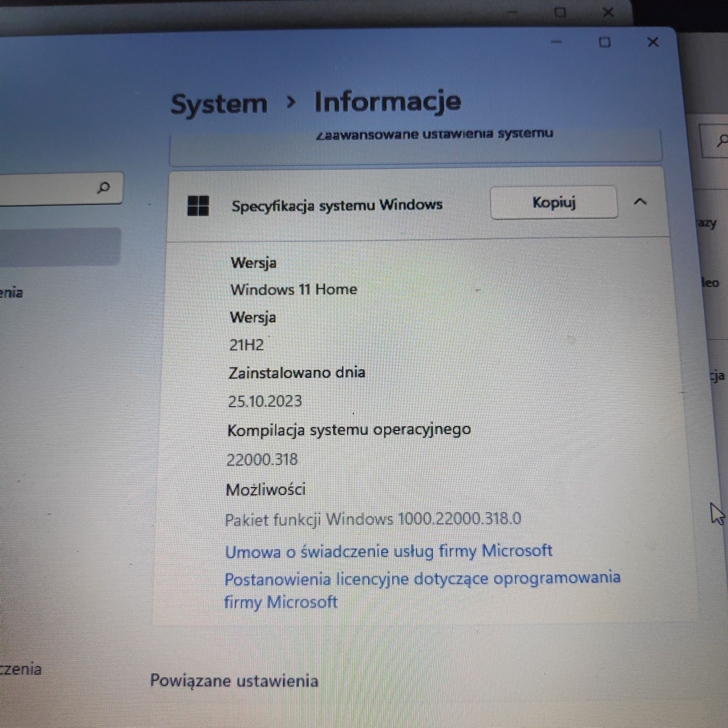Select the OS build value 22000.318

262,459
